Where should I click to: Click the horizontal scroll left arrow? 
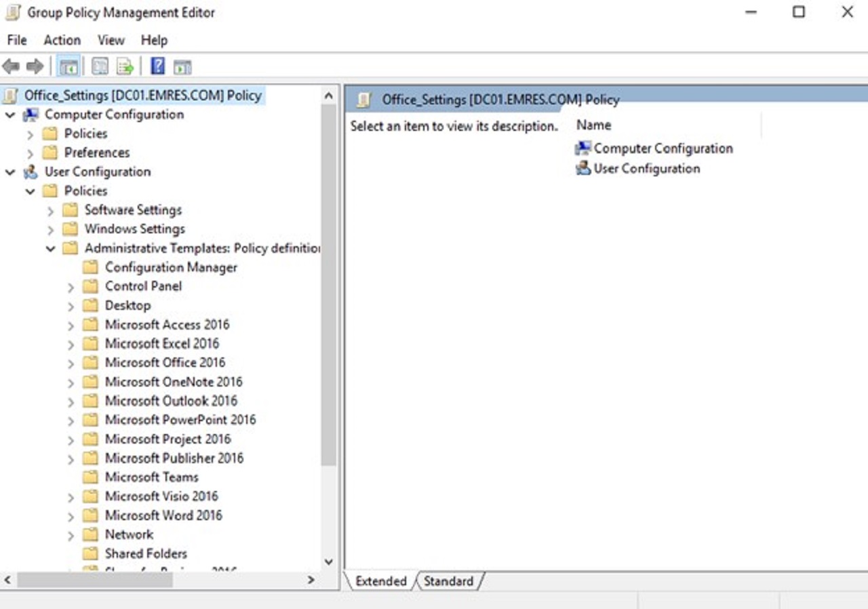point(8,581)
